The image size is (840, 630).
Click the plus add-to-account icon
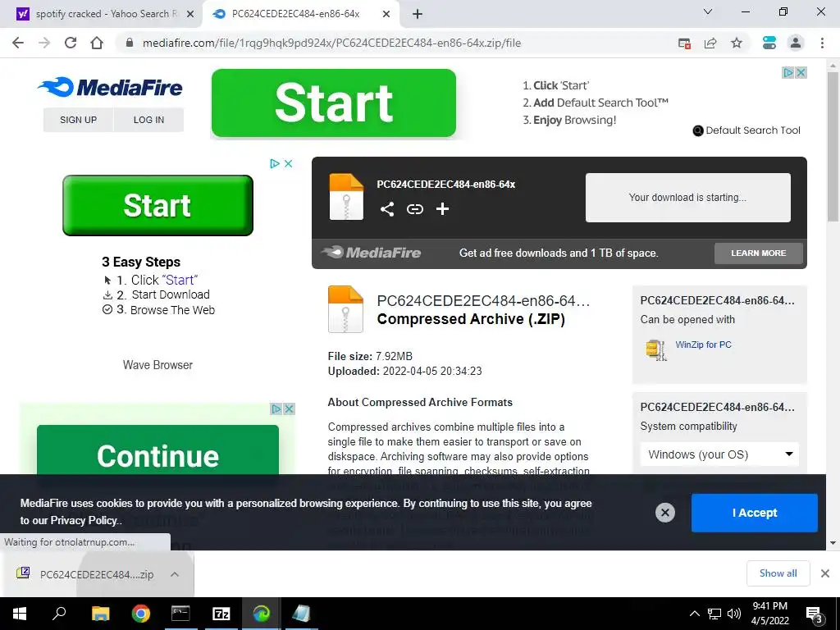[442, 209]
